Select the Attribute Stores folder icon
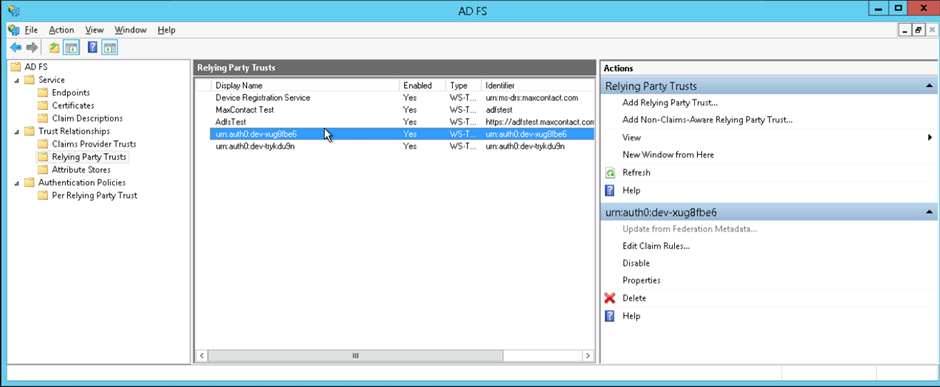Viewport: 940px width, 387px height. pyautogui.click(x=43, y=170)
